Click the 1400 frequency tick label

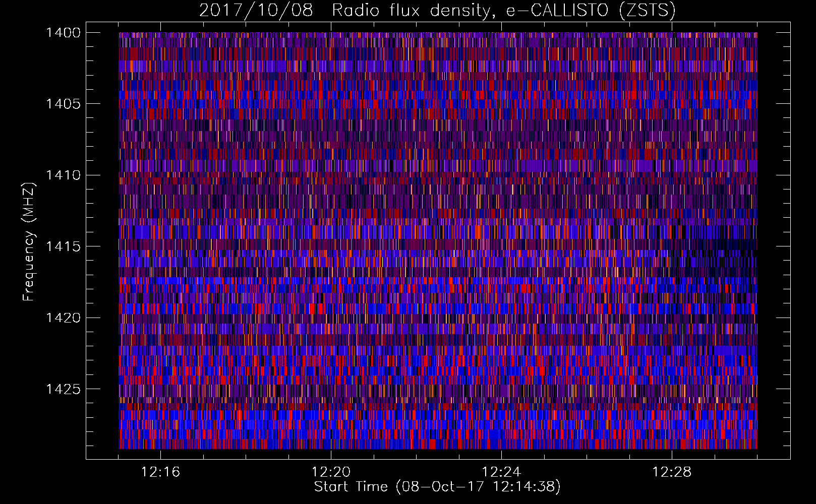point(63,33)
